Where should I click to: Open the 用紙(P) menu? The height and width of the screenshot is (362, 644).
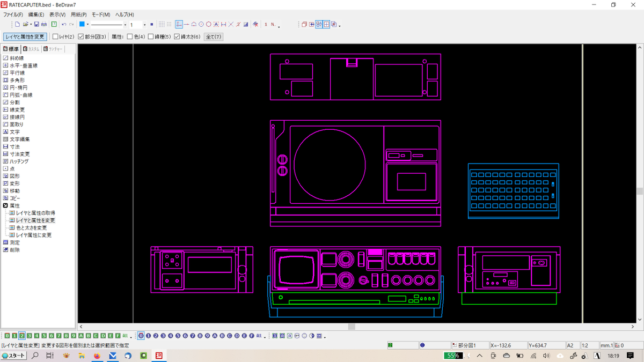click(79, 14)
